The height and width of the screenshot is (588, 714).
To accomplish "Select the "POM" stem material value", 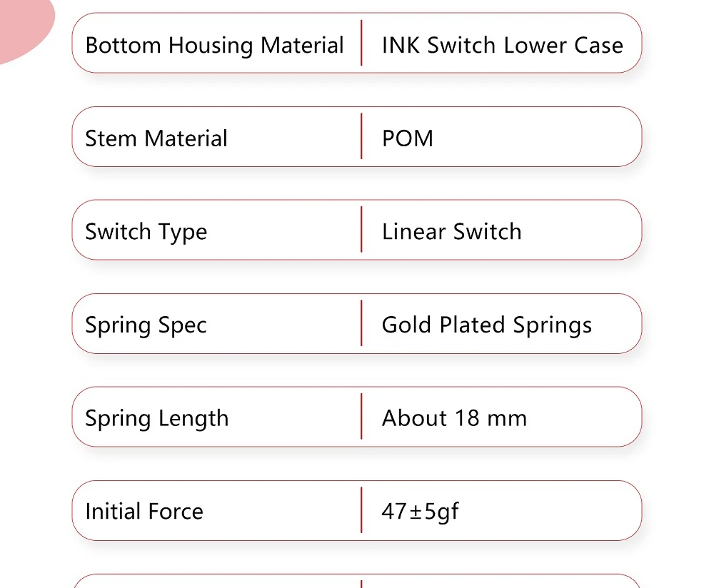I will pyautogui.click(x=407, y=138).
